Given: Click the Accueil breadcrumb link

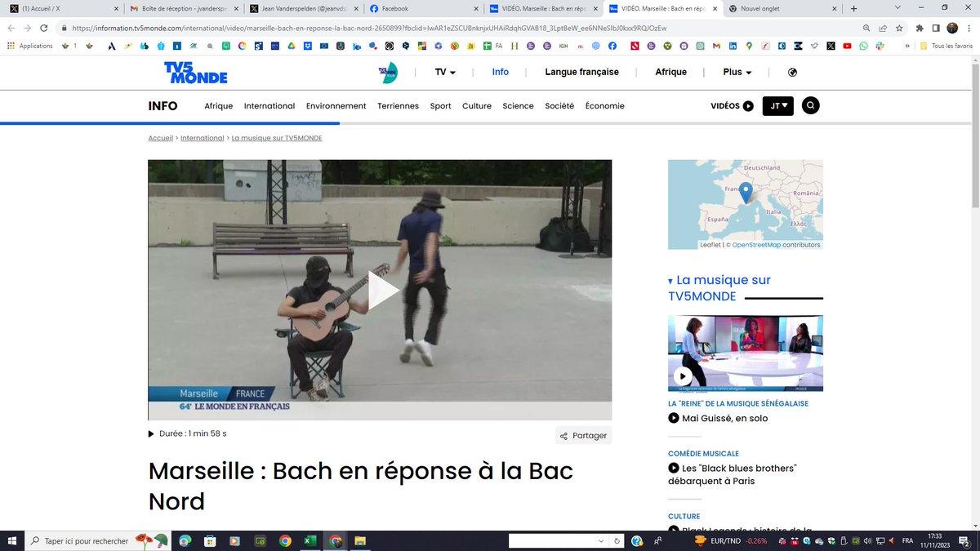Looking at the screenshot, I should click(161, 138).
